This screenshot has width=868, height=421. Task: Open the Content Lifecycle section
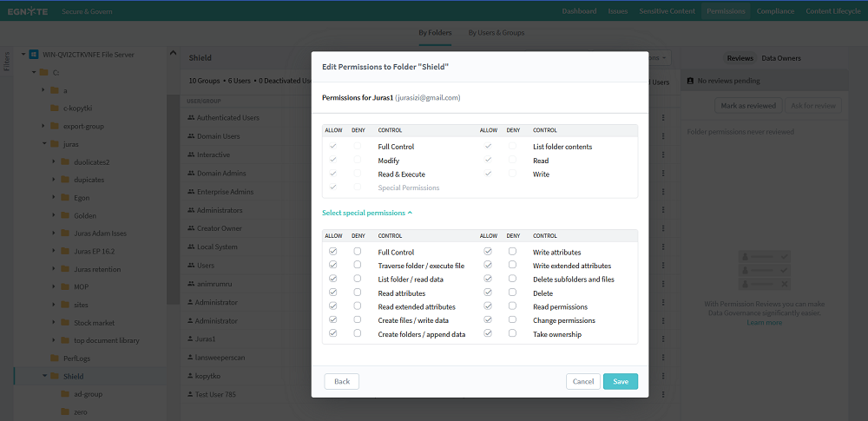(x=833, y=11)
